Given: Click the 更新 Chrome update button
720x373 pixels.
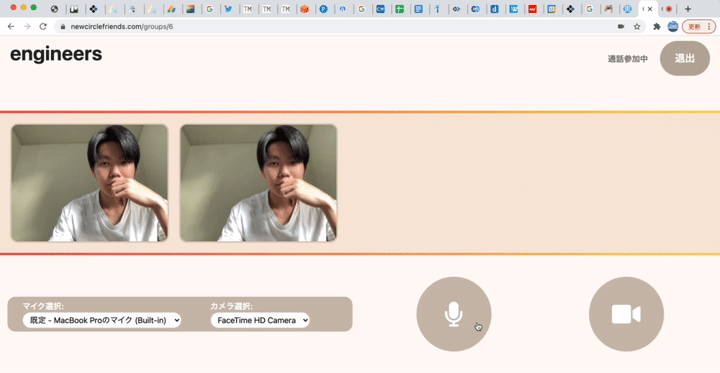Looking at the screenshot, I should pyautogui.click(x=698, y=27).
